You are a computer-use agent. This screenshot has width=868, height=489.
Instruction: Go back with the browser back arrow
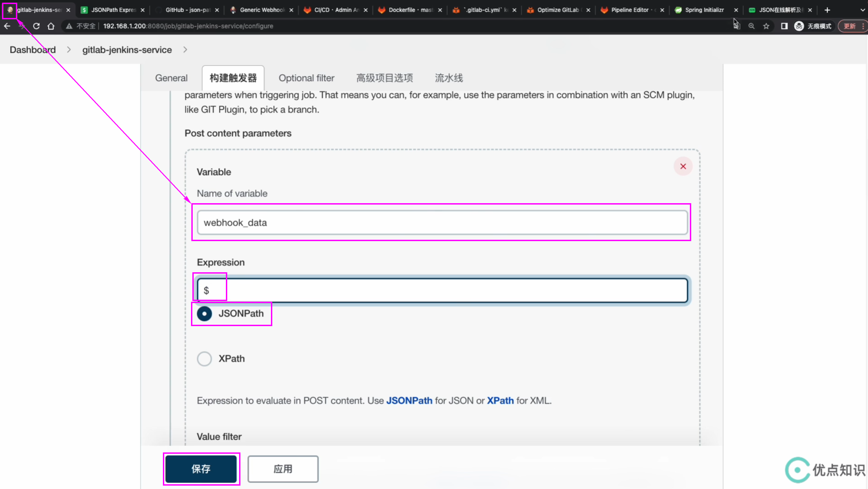(7, 26)
